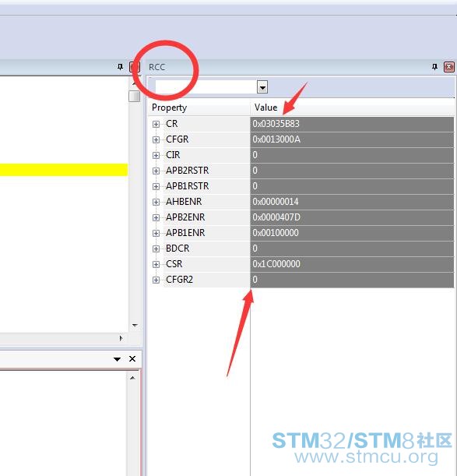Expand the APB2RSTR register row

click(x=156, y=171)
